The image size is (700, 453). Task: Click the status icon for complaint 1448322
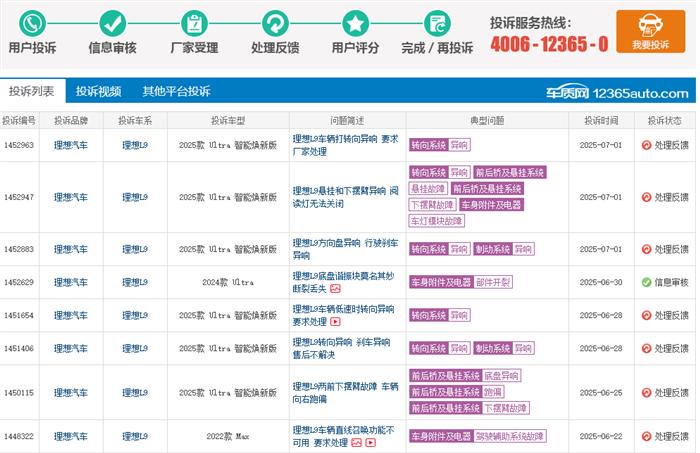[x=646, y=436]
